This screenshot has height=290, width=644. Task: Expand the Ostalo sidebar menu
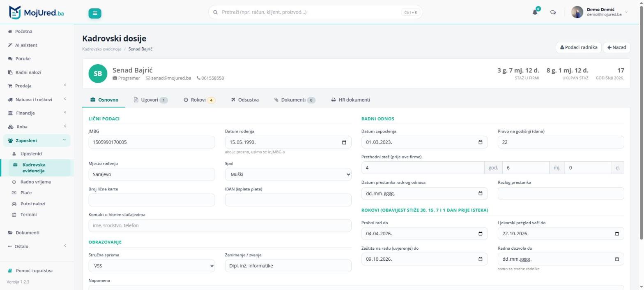point(37,246)
